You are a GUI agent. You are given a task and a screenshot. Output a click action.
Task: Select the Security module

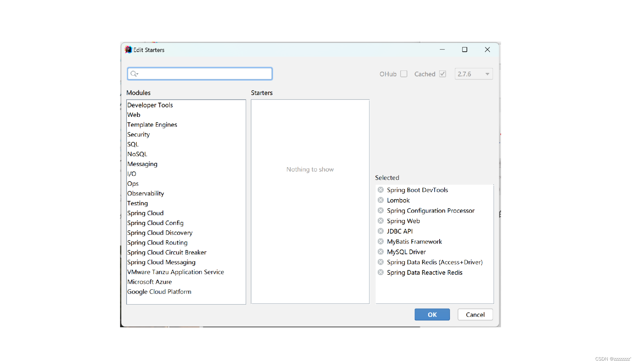point(186,134)
